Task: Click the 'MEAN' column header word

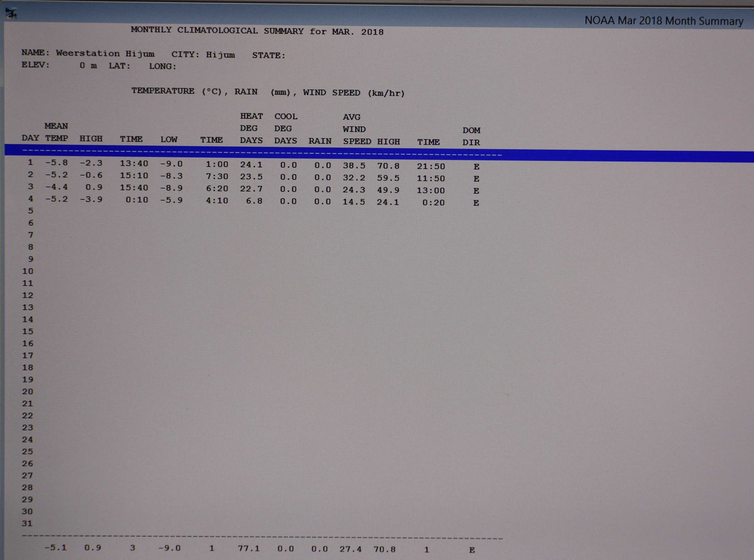Action: [56, 126]
